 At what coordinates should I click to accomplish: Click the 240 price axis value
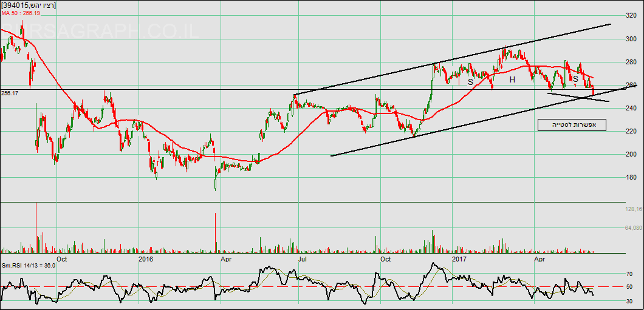631,109
